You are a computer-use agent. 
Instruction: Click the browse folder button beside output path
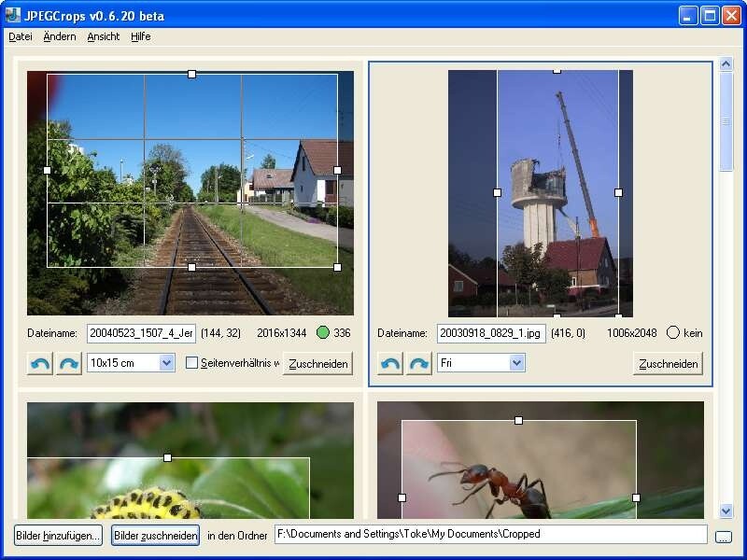click(x=724, y=536)
